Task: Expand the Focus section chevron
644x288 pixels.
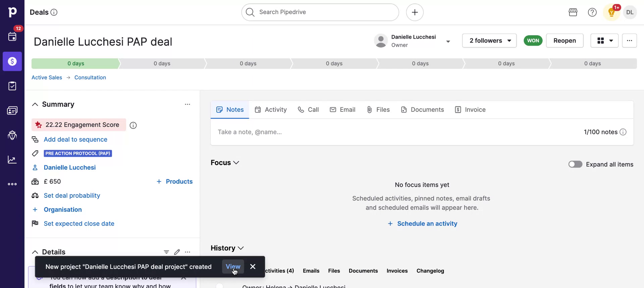Action: (x=236, y=162)
